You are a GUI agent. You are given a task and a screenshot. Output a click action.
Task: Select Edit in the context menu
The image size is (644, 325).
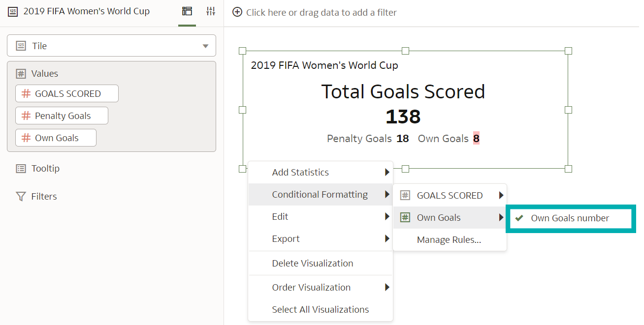click(x=321, y=216)
